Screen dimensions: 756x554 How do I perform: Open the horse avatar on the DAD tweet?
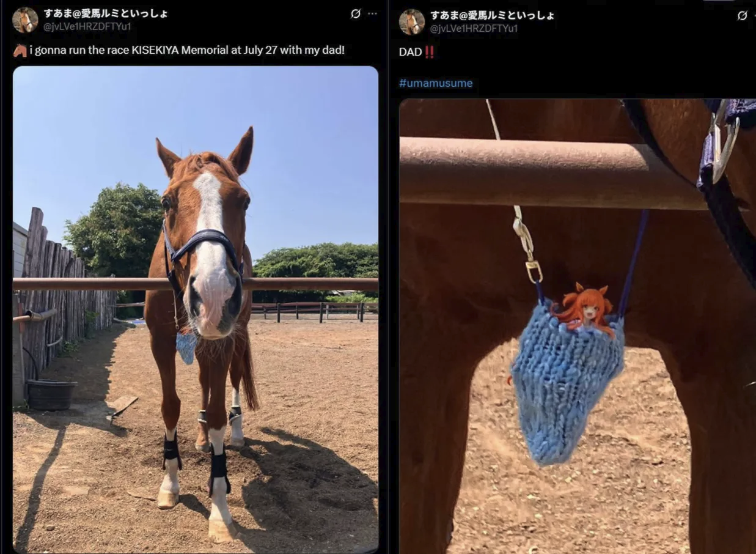[412, 21]
